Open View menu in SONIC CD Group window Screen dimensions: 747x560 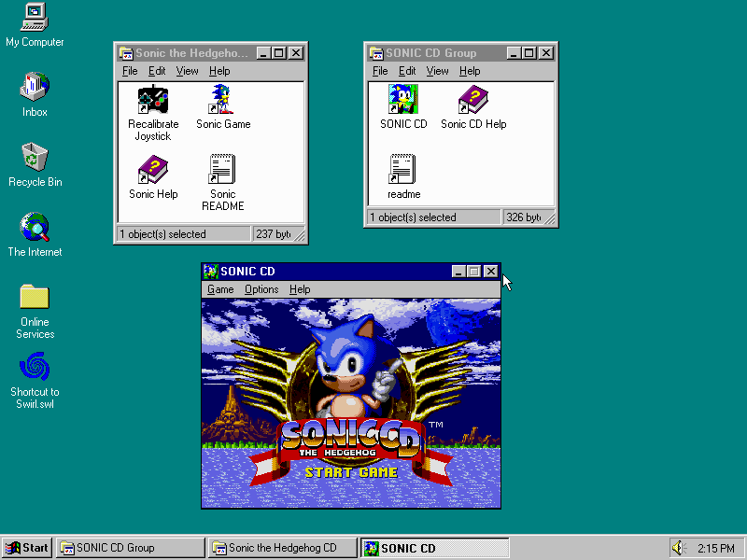coord(437,71)
